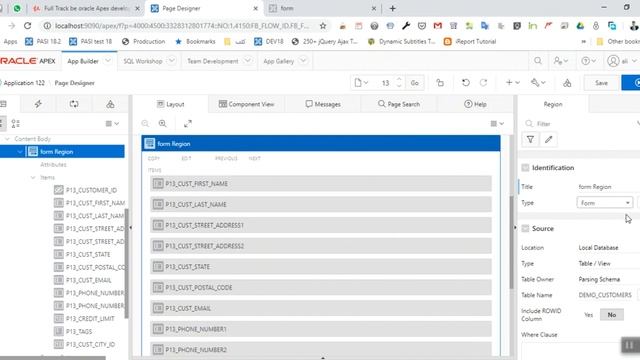The image size is (640, 360).
Task: Open the App Builder dropdown arrow
Action: (107, 61)
